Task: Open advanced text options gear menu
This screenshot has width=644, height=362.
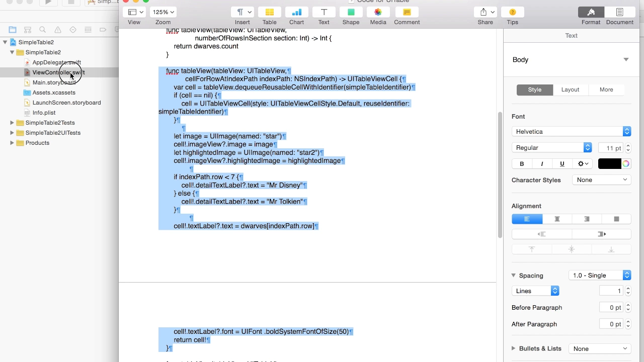Action: (x=583, y=164)
